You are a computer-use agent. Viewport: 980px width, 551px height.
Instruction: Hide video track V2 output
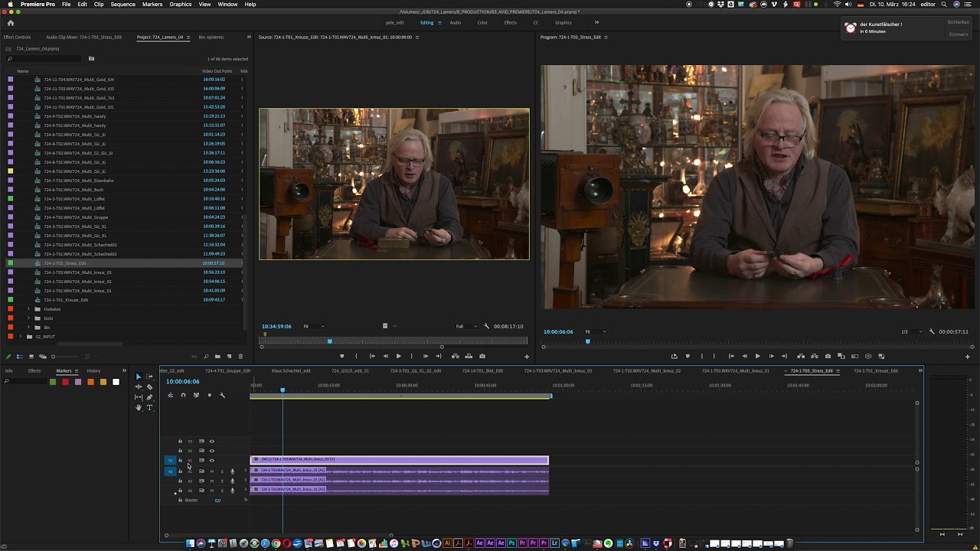[x=212, y=451]
